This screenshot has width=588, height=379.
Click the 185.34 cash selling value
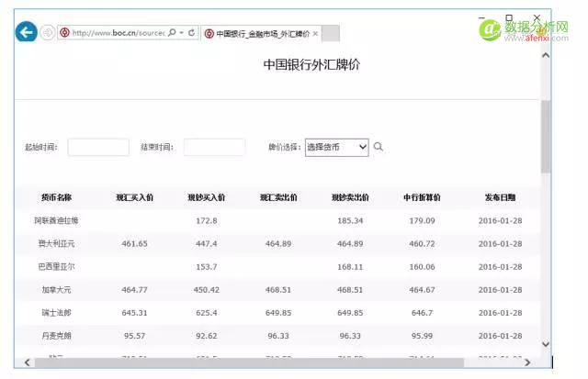[350, 221]
